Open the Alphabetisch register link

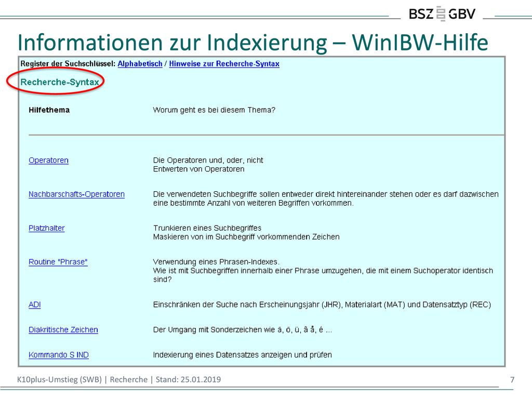[x=140, y=64]
